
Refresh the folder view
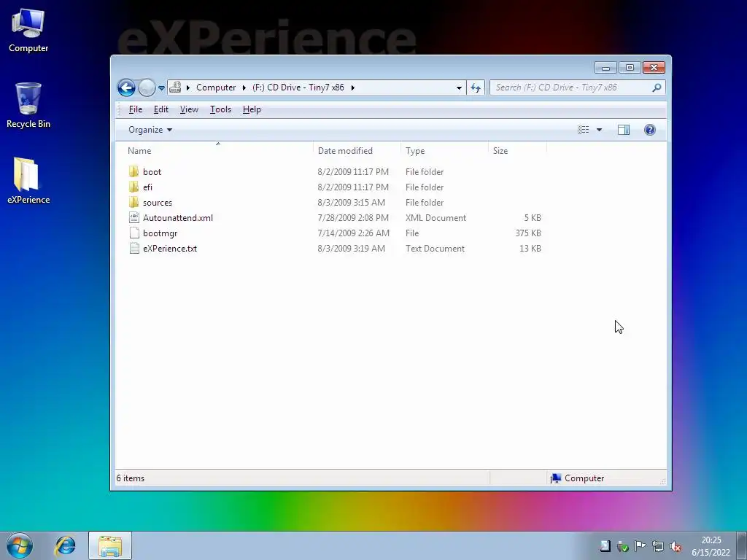(x=476, y=87)
